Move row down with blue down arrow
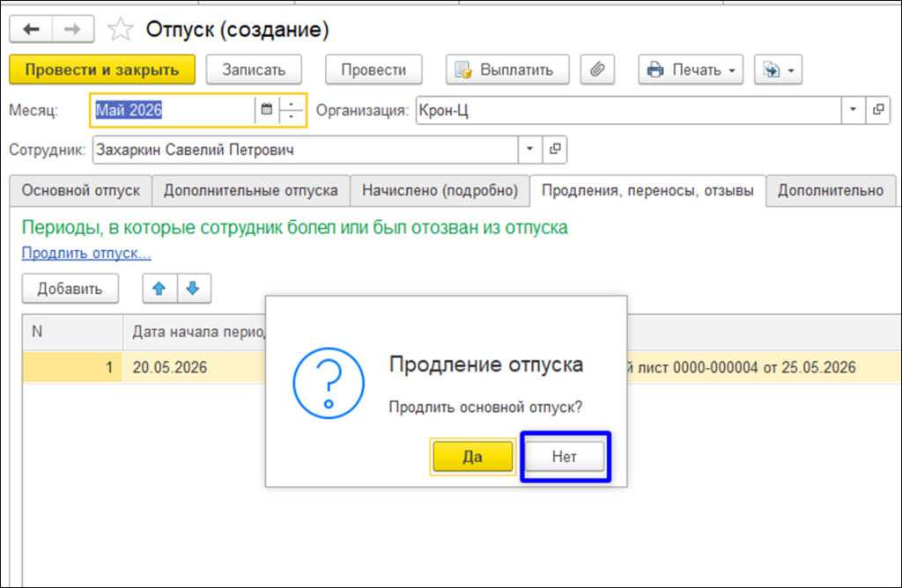This screenshot has width=902, height=588. (193, 289)
